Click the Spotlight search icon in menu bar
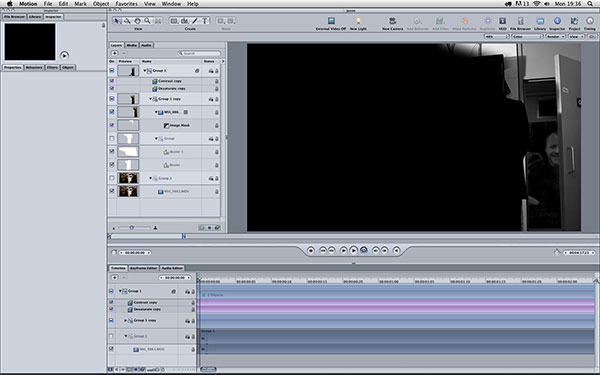The width and height of the screenshot is (600, 375). pos(590,4)
